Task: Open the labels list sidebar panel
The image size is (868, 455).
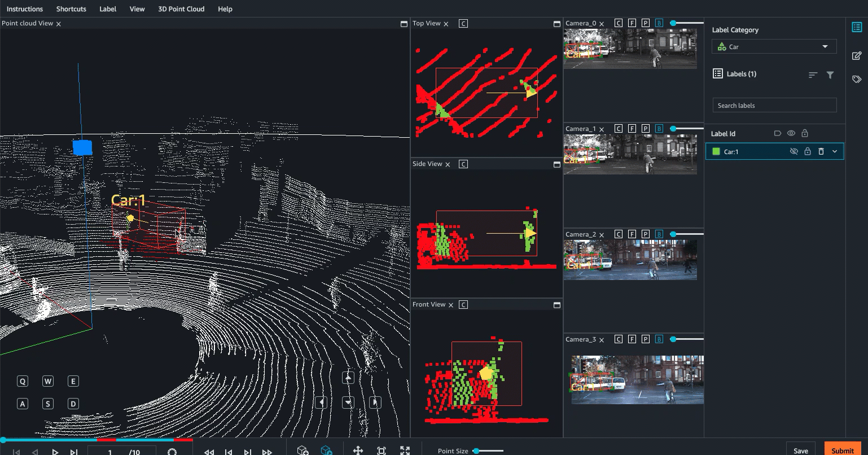Action: (x=857, y=27)
